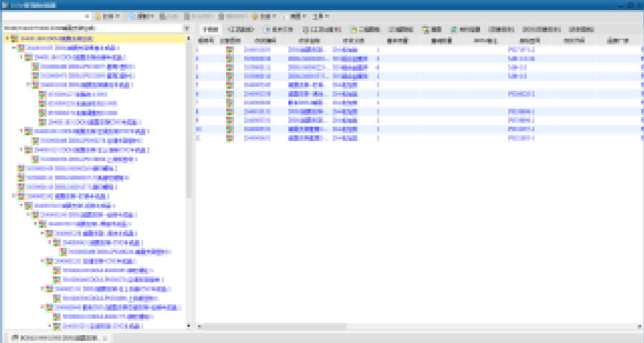Collapse the first child node under the tree root
This screenshot has height=343, width=644.
[14, 47]
